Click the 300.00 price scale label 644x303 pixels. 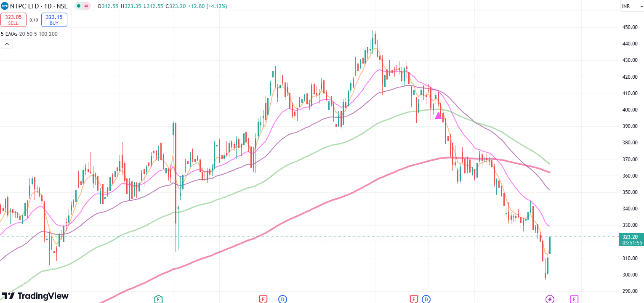[x=630, y=275]
